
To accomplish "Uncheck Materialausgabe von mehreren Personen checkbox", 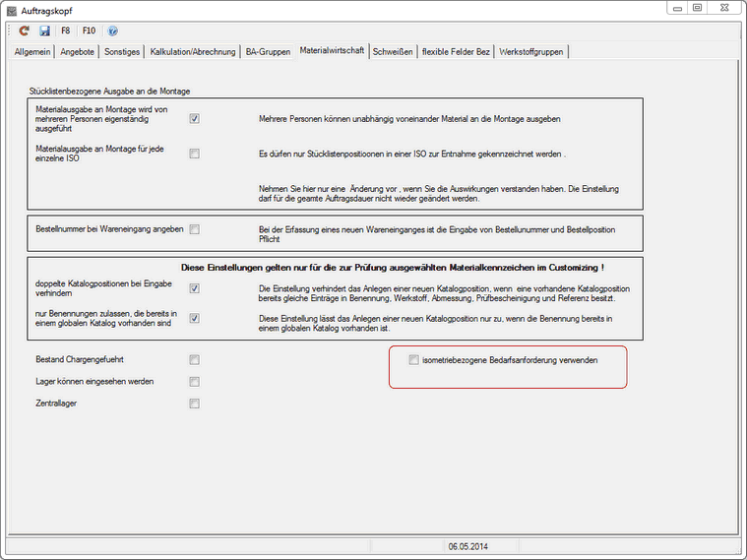I will click(x=195, y=119).
